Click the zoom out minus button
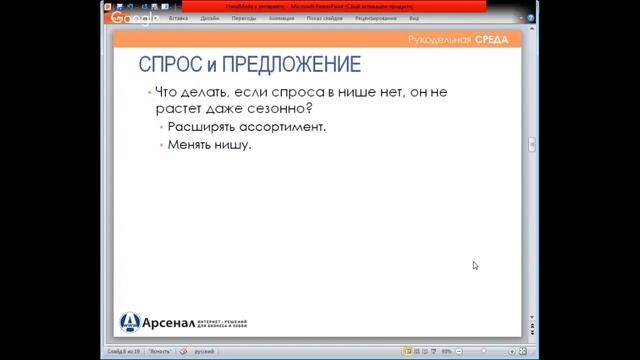The image size is (640, 360). [x=459, y=351]
